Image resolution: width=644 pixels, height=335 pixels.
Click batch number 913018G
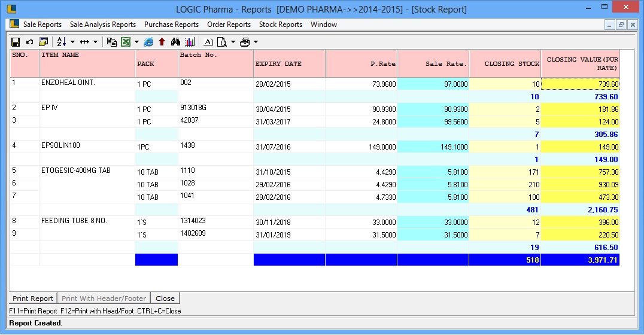pyautogui.click(x=193, y=108)
